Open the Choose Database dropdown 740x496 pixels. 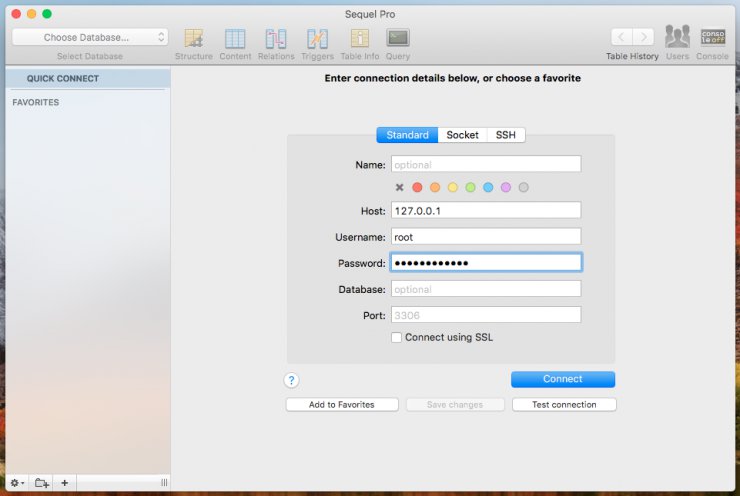click(90, 37)
